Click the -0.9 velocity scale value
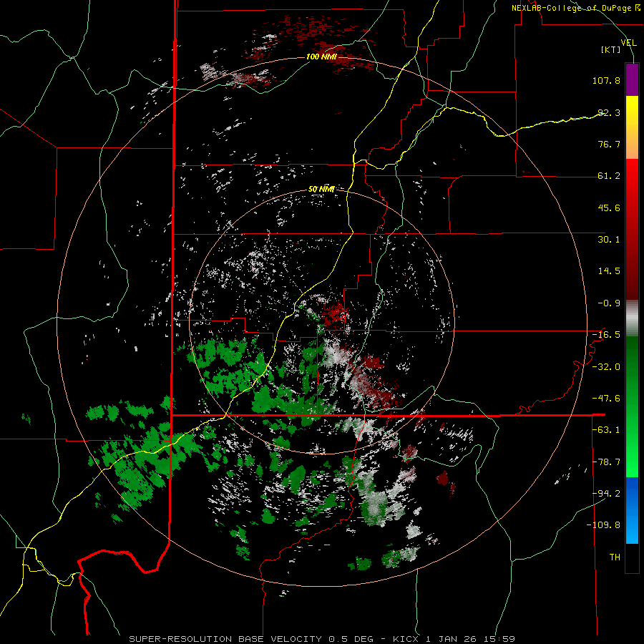Screen dimensions: 644x644 [x=609, y=303]
